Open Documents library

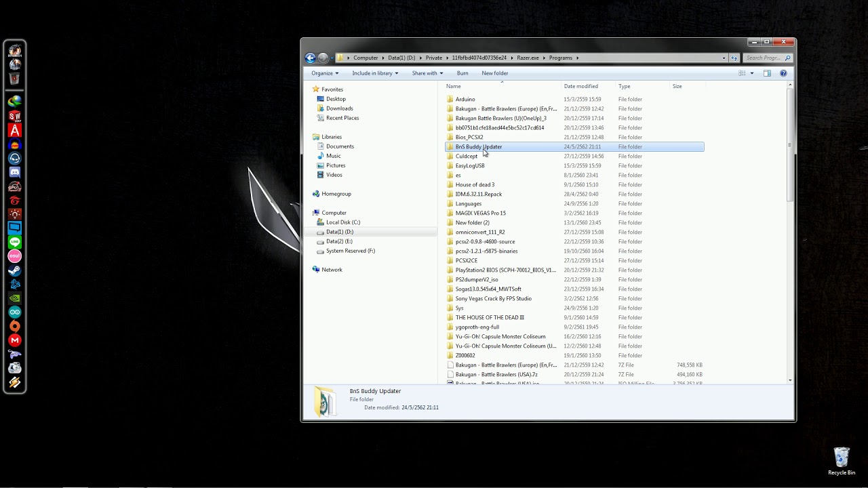(340, 146)
